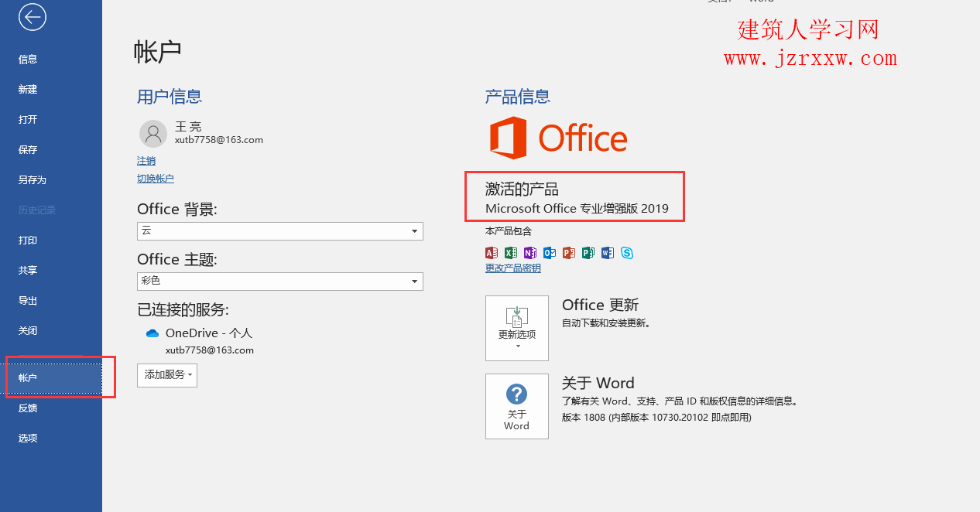Click the Skype product icon
Image resolution: width=980 pixels, height=512 pixels.
pyautogui.click(x=627, y=253)
